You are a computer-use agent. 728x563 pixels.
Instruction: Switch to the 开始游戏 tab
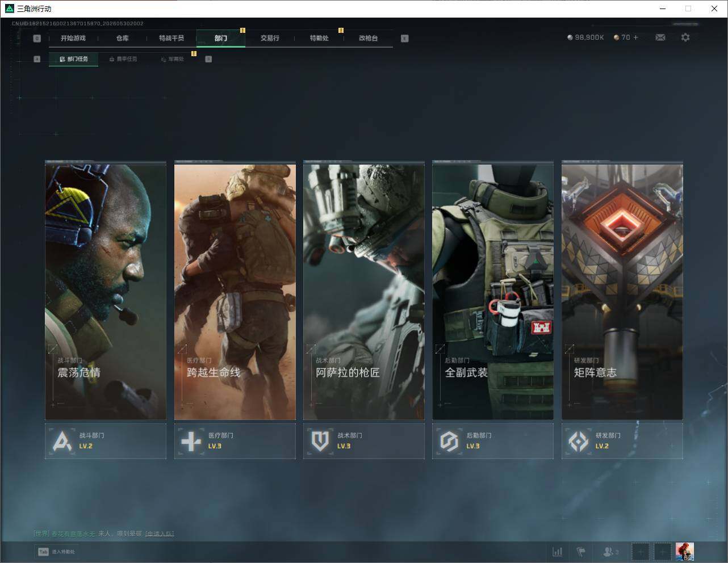pos(73,38)
